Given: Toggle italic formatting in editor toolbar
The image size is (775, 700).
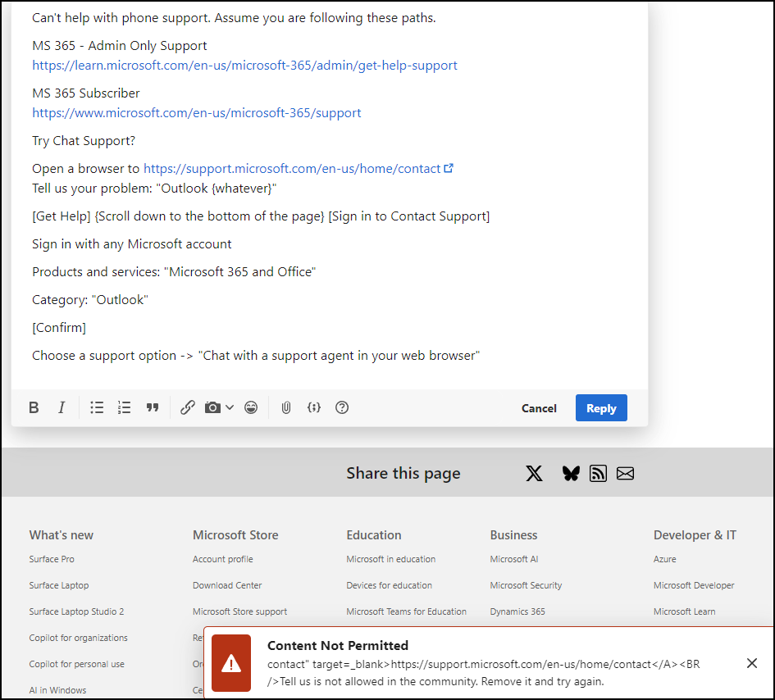Looking at the screenshot, I should [x=62, y=408].
